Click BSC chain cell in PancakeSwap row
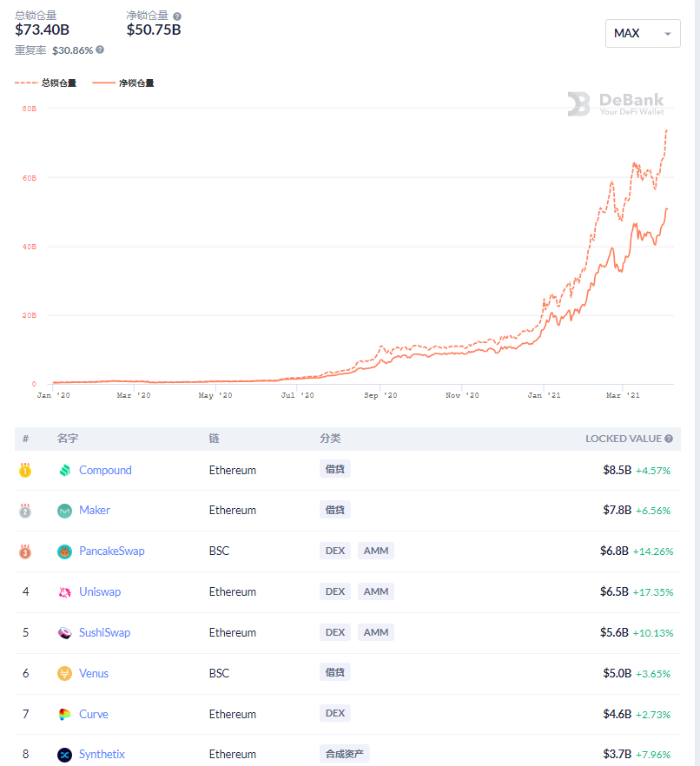This screenshot has width=700, height=766. (219, 551)
